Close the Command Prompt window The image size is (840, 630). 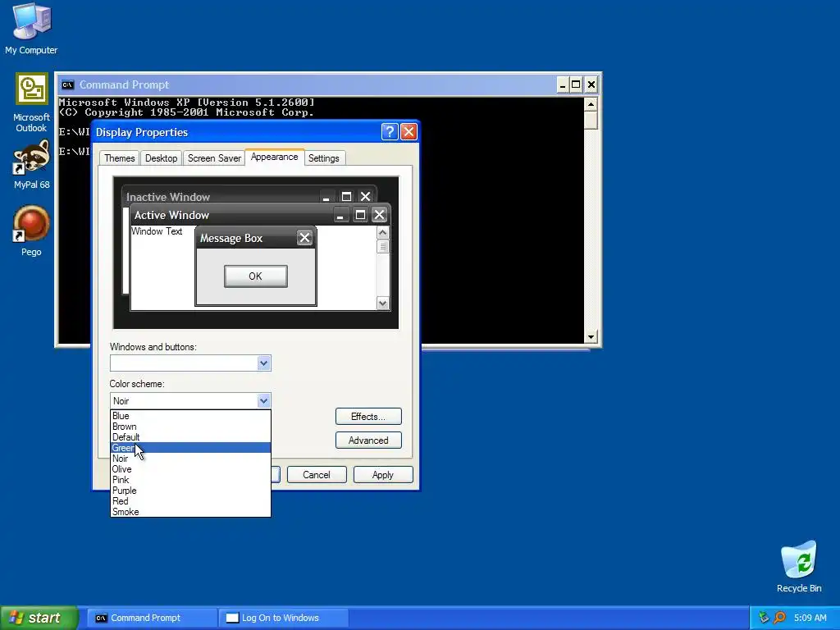tap(591, 84)
